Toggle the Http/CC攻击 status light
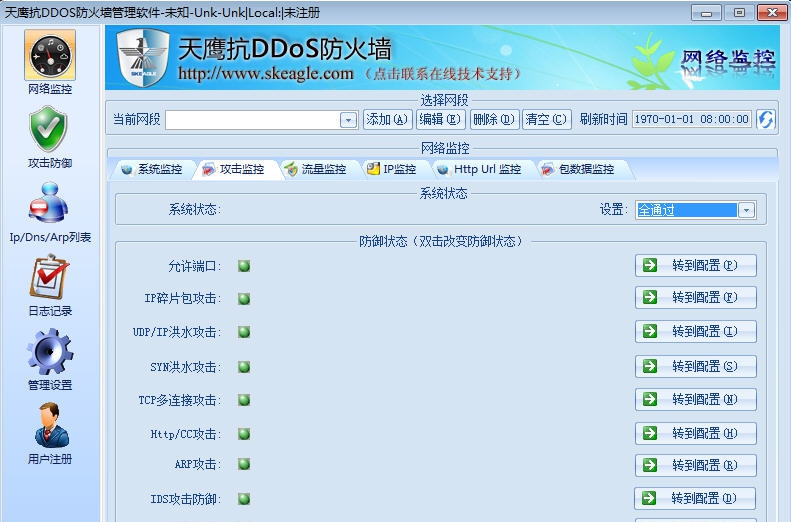The width and height of the screenshot is (791, 522). [244, 434]
